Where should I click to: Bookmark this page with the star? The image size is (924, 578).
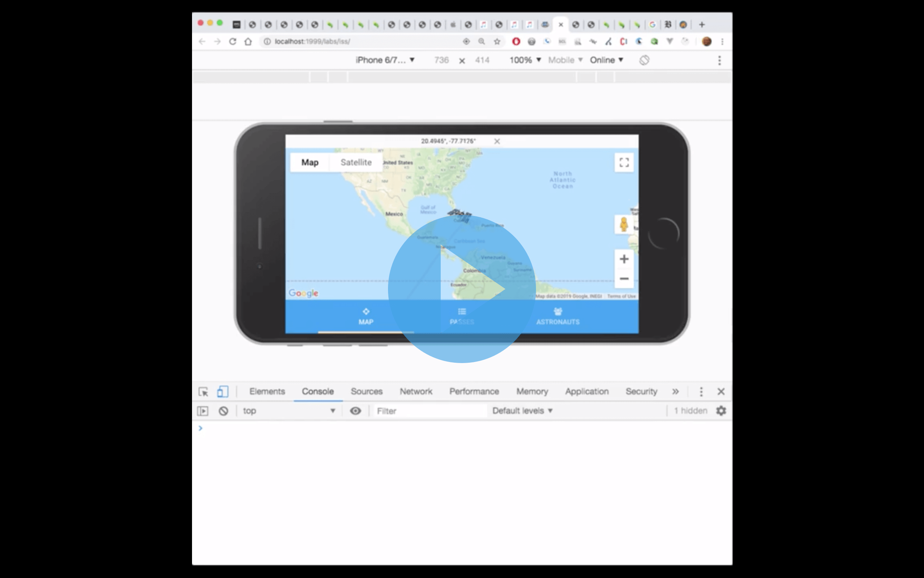pos(497,41)
